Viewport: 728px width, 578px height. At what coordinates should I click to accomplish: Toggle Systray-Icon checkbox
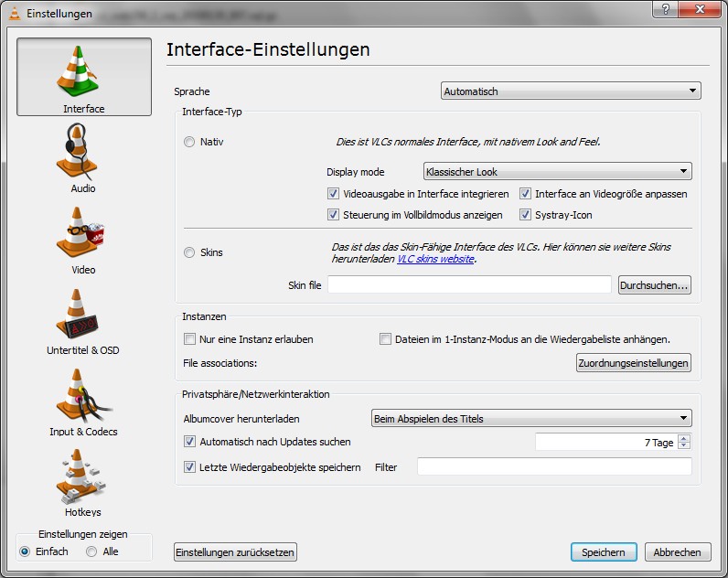click(x=526, y=215)
